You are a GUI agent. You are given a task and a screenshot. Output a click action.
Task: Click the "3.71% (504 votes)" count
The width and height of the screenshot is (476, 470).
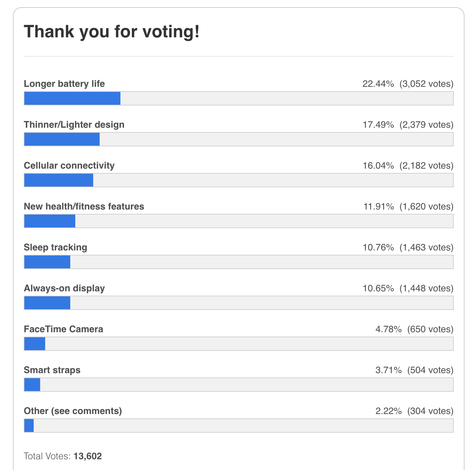(x=414, y=370)
